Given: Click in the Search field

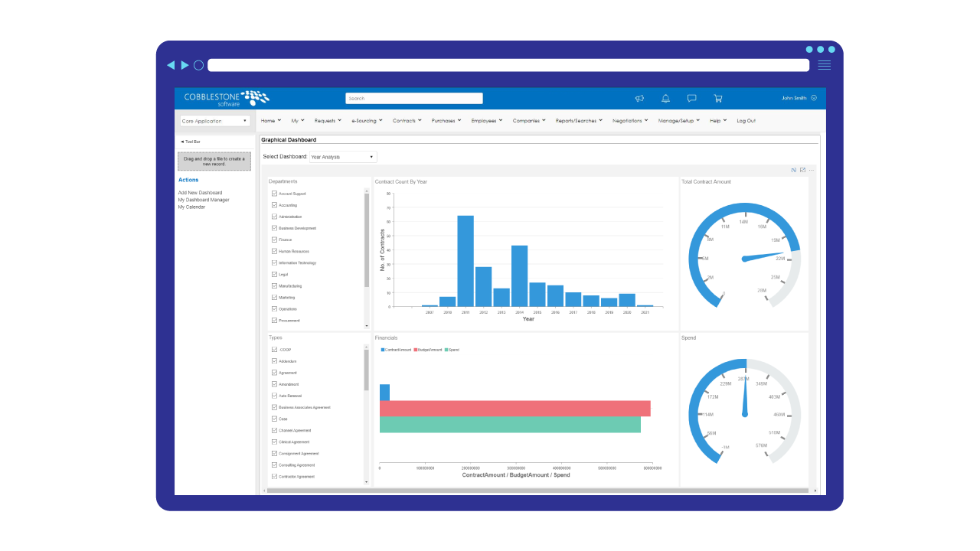Looking at the screenshot, I should coord(414,98).
